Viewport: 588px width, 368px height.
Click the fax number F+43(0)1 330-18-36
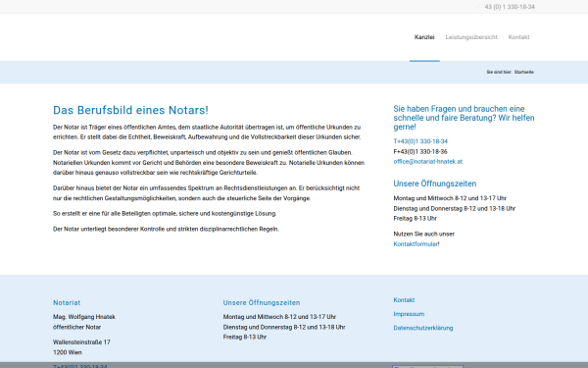pyautogui.click(x=420, y=152)
